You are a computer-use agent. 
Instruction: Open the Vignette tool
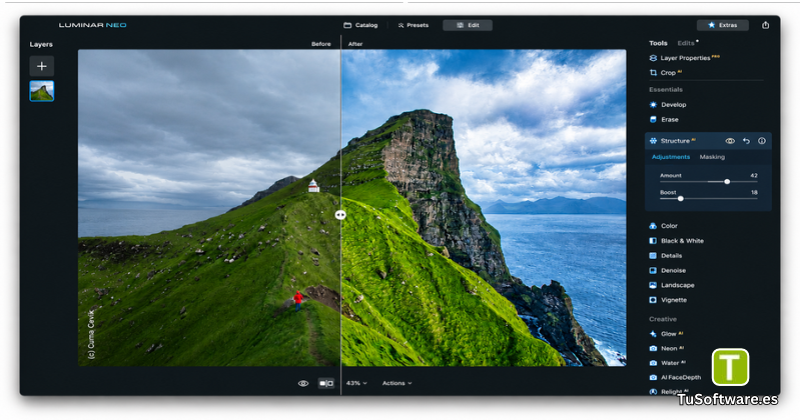(668, 300)
